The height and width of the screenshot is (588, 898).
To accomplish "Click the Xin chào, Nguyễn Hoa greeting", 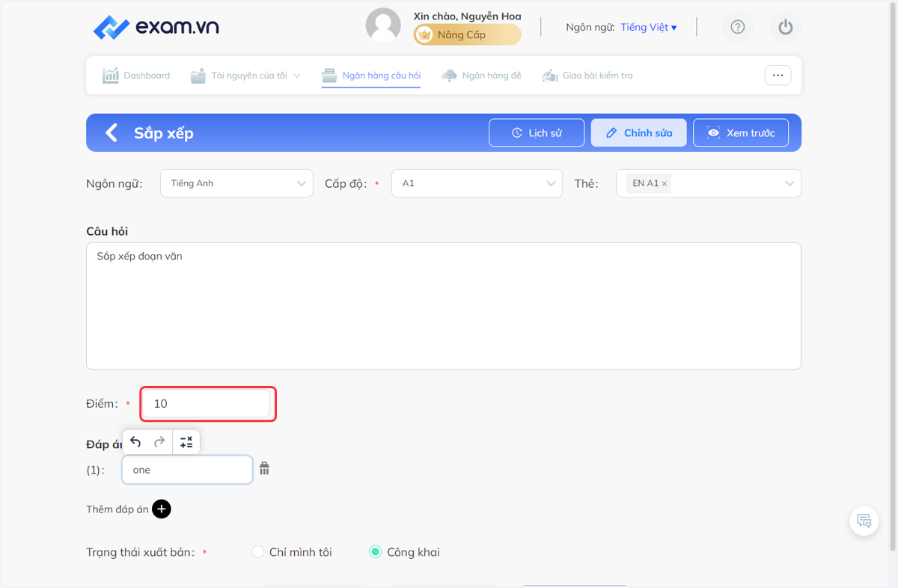I will 467,16.
